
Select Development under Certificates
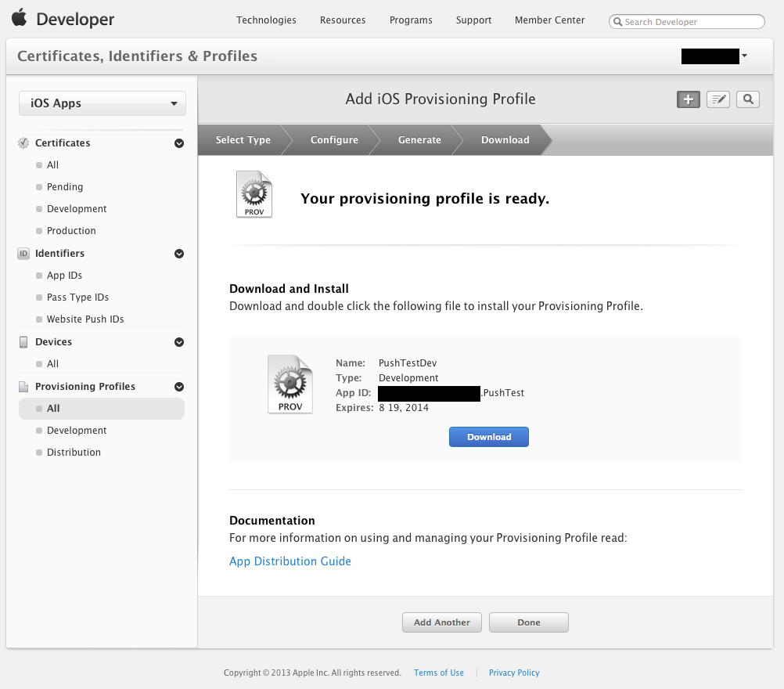pos(77,208)
